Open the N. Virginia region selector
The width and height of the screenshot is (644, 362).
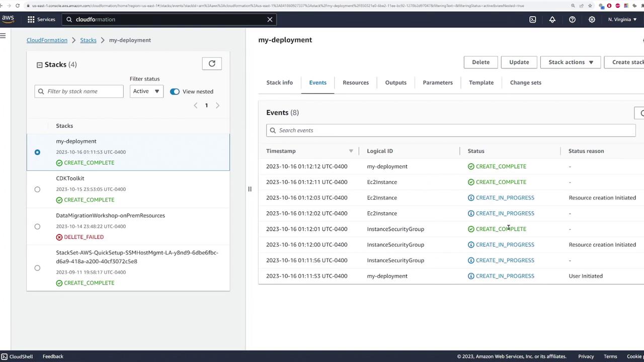pyautogui.click(x=622, y=19)
